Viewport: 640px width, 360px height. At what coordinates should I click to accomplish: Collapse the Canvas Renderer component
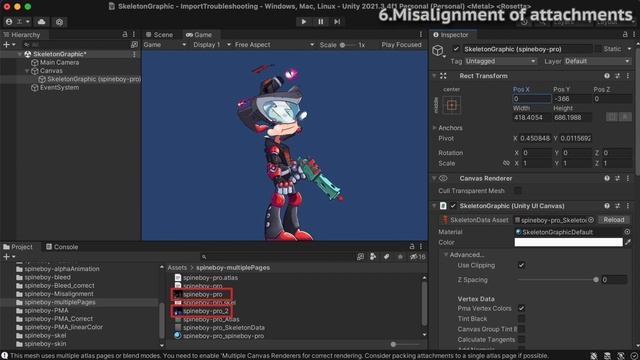[434, 178]
